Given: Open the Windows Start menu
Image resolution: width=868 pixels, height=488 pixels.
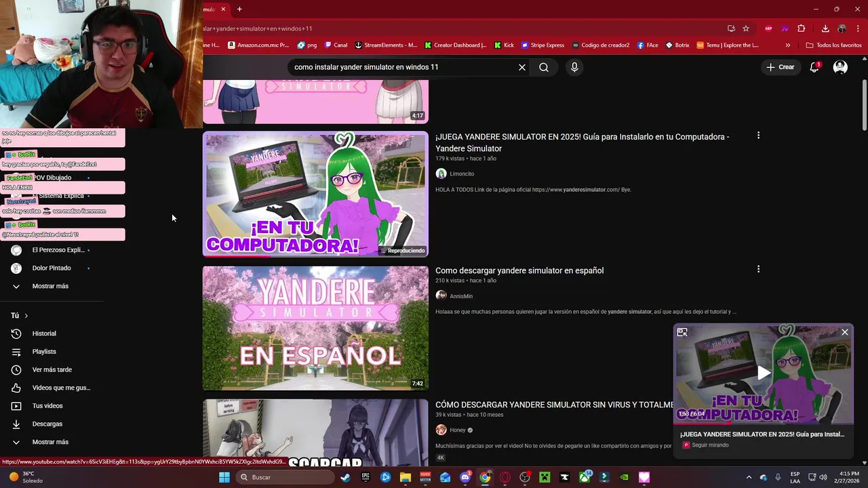Looking at the screenshot, I should tap(224, 477).
